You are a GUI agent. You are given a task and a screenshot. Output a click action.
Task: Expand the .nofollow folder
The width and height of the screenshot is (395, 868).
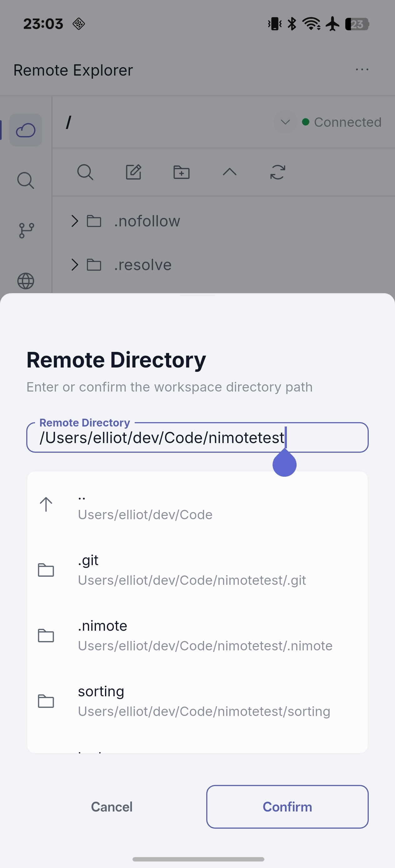tap(75, 221)
